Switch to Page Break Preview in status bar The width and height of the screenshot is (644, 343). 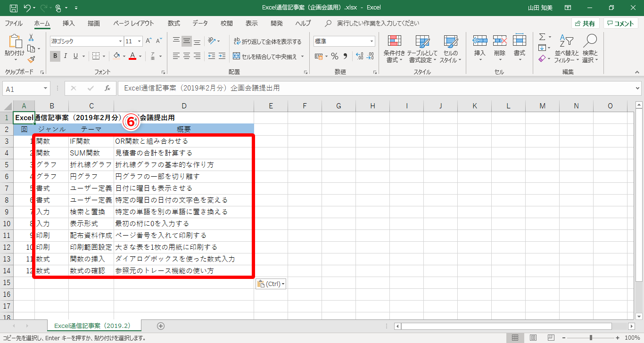[x=550, y=338]
